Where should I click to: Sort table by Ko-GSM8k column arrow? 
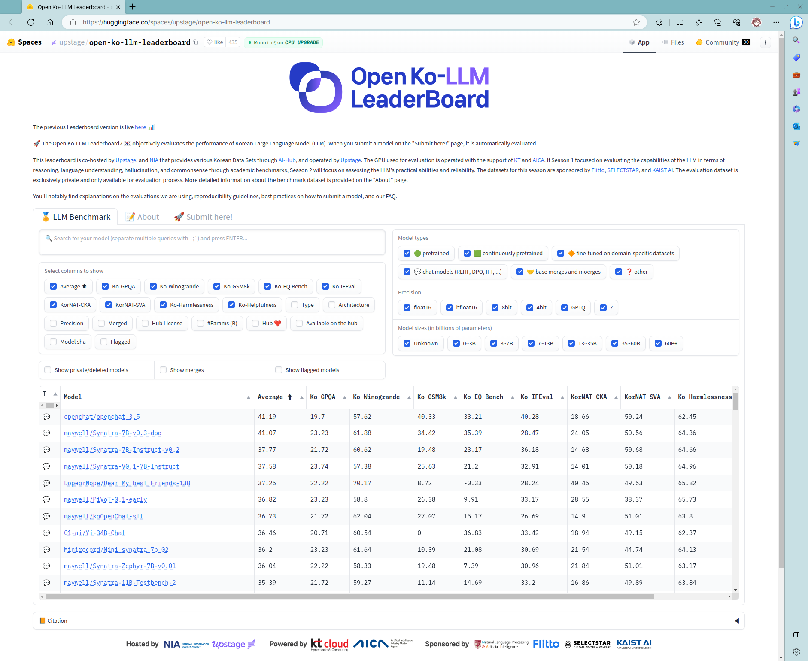coord(455,397)
